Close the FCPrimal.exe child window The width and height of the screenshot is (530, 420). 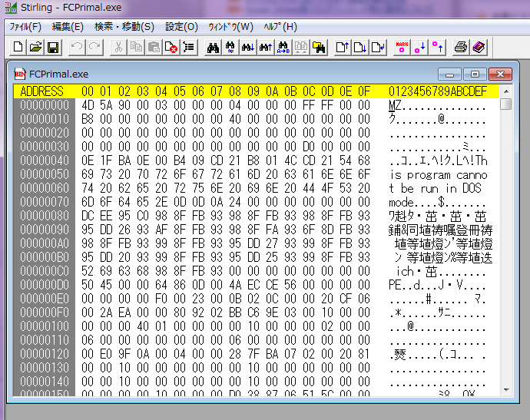pyautogui.click(x=500, y=74)
